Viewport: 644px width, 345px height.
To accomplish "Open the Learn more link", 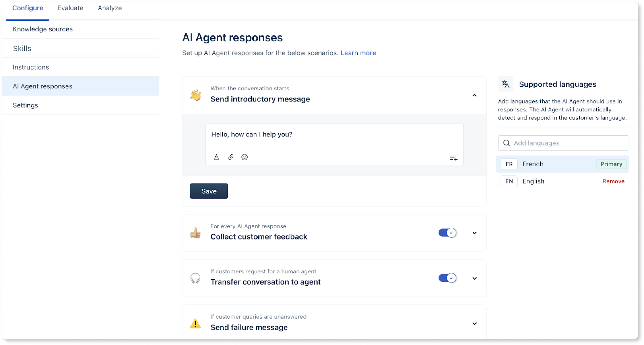I will [358, 53].
